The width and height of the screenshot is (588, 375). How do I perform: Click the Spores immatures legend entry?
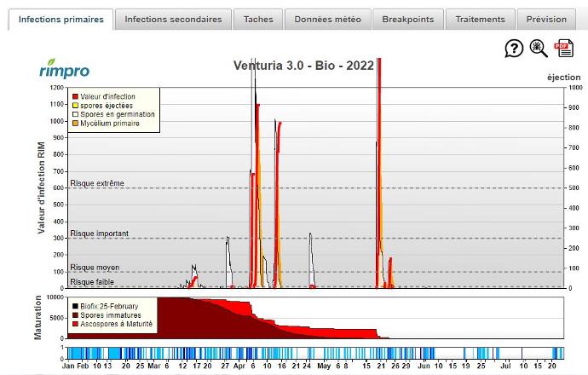pyautogui.click(x=107, y=315)
